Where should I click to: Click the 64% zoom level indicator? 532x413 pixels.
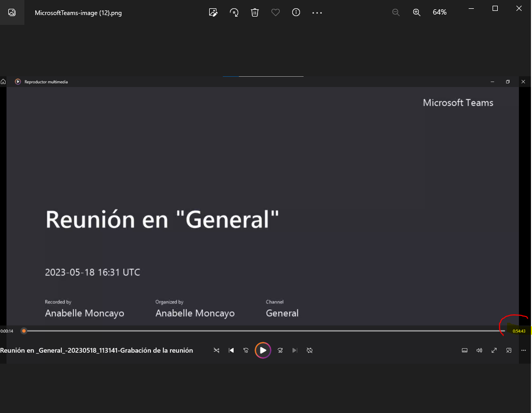[440, 12]
